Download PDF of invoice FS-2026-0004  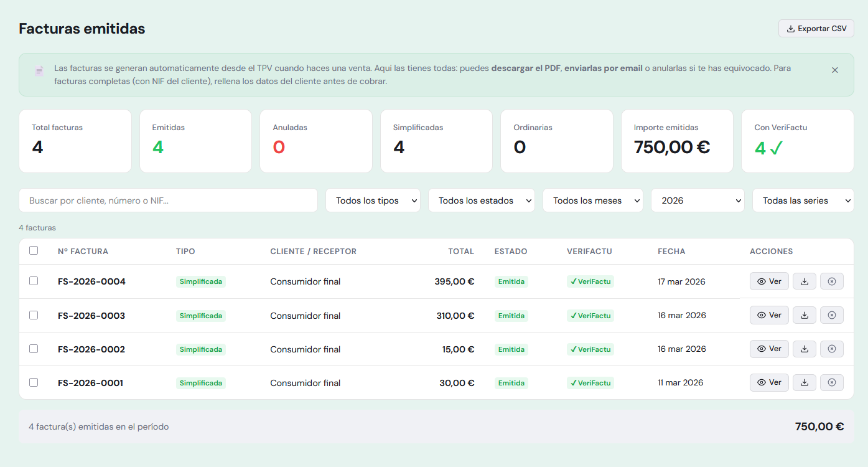click(x=805, y=281)
